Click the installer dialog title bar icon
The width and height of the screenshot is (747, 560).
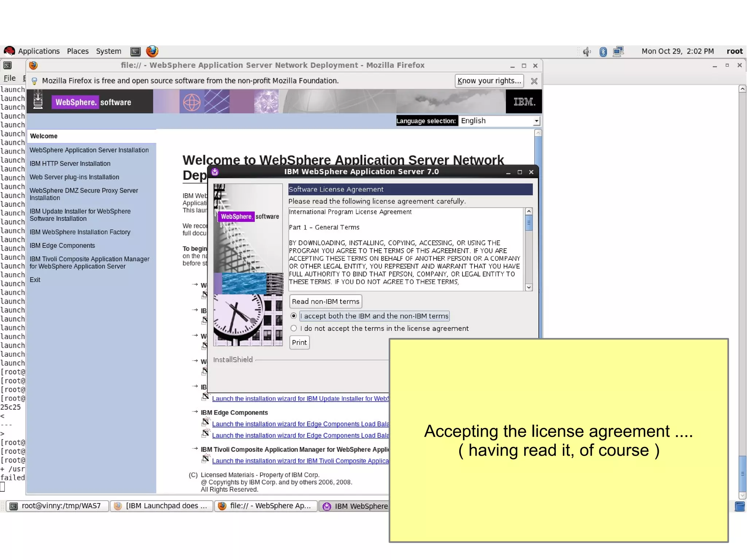(x=215, y=172)
